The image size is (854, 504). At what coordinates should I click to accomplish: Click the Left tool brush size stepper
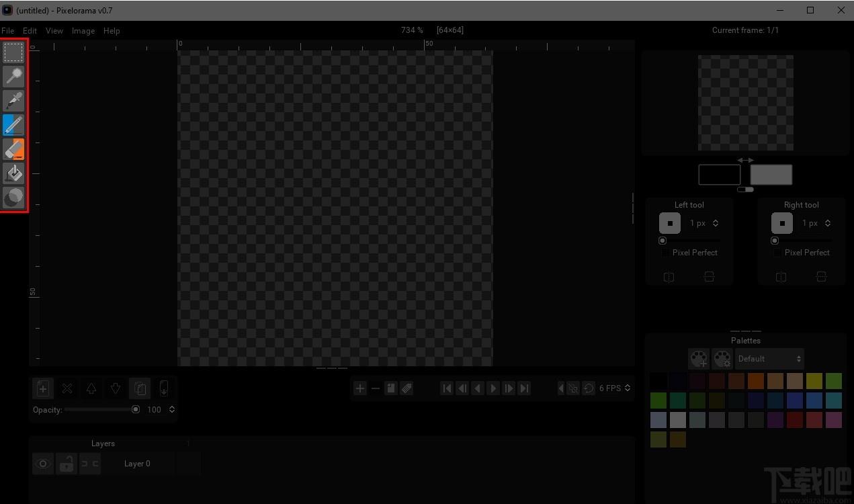point(716,223)
